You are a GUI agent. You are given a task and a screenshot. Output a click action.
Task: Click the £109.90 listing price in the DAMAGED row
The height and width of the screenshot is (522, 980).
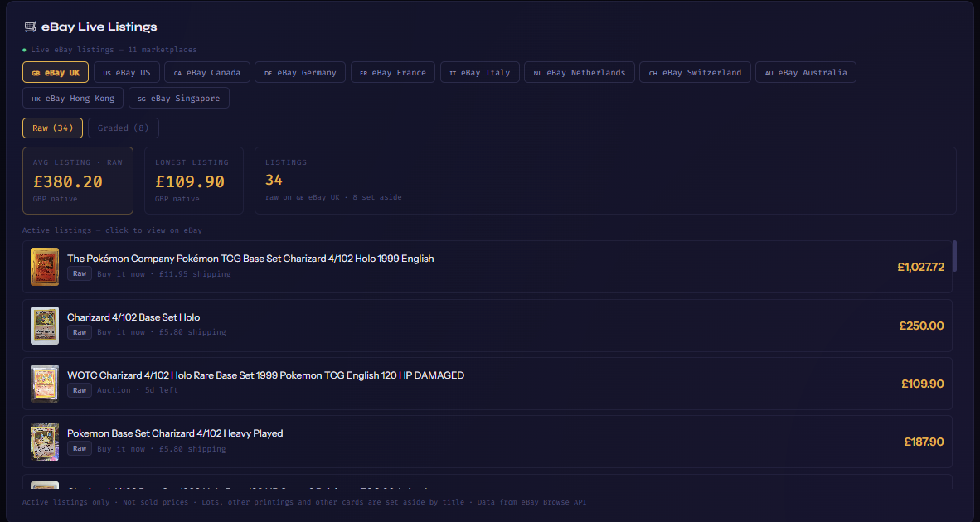point(923,384)
